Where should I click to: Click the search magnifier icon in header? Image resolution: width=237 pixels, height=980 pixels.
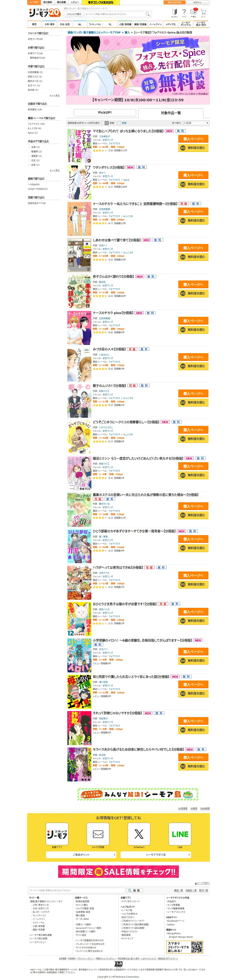tap(148, 14)
